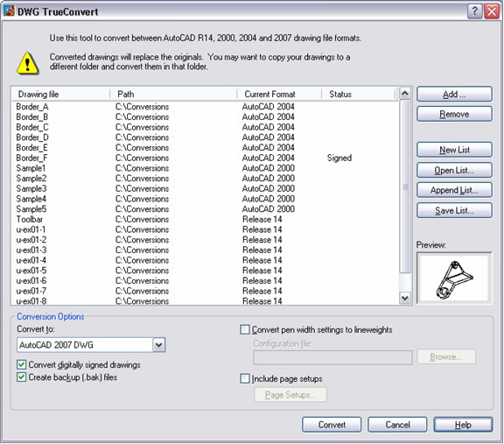504x444 pixels.
Task: Click the Signed status of Border_F
Action: [339, 158]
